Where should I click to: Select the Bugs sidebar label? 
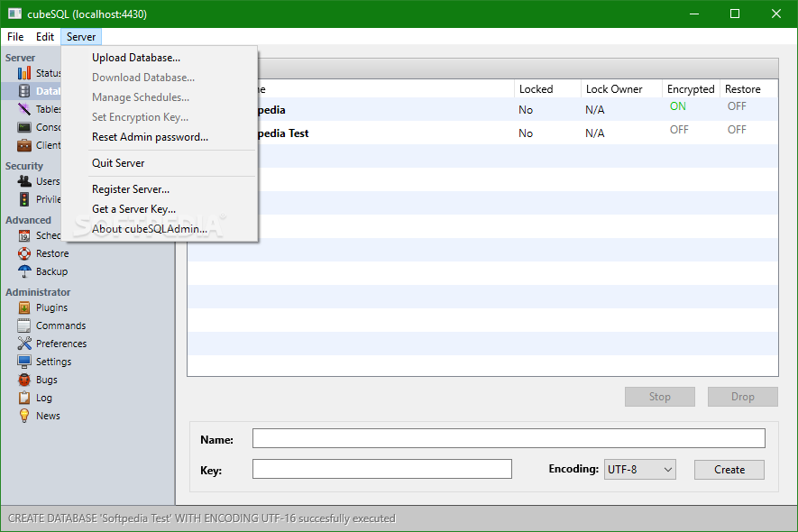47,380
